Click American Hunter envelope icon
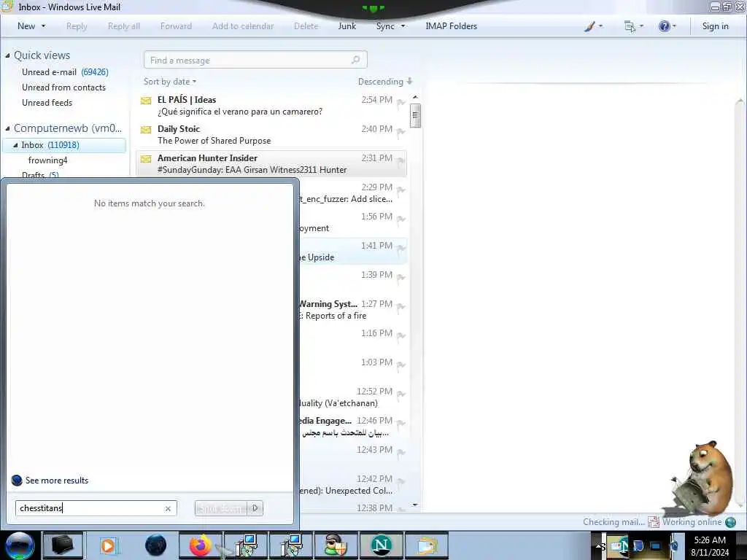 pos(146,158)
